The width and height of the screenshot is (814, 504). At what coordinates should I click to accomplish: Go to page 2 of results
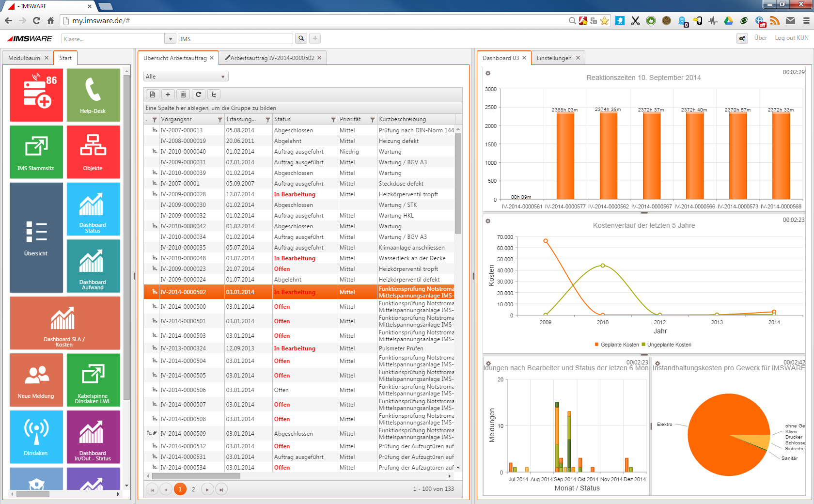193,489
